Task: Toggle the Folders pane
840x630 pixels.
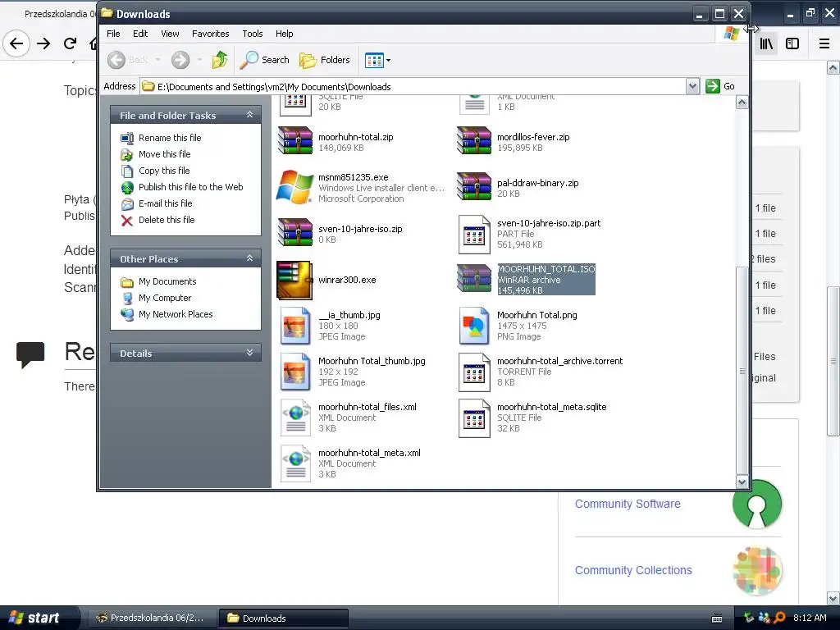Action: [325, 60]
